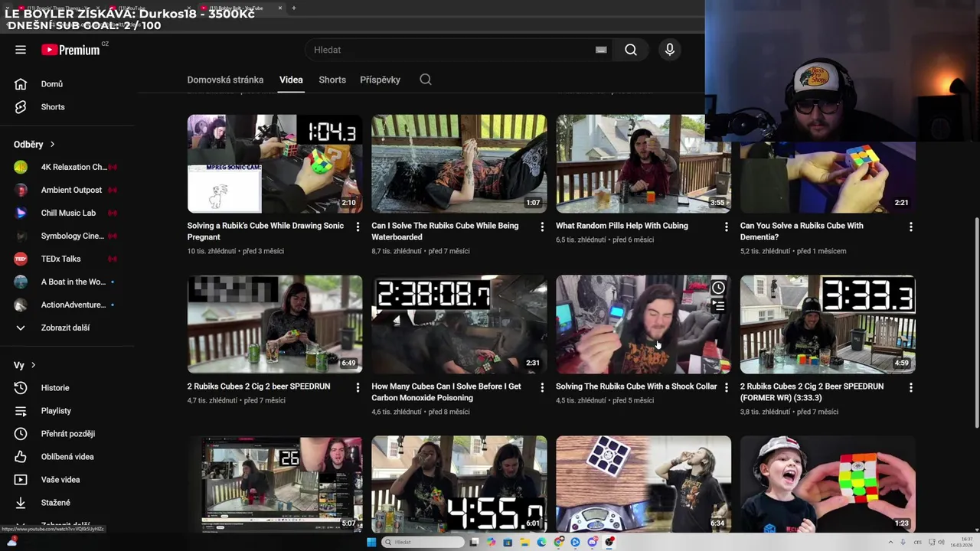Add Shock Collar video to queue
The height and width of the screenshot is (551, 980).
click(x=718, y=306)
